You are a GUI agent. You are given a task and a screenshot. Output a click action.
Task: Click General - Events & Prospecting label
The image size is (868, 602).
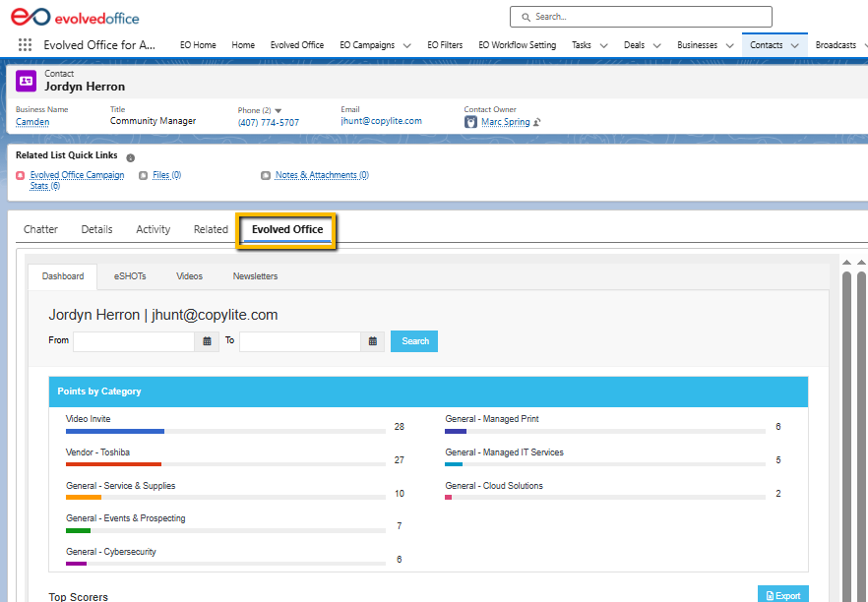point(126,518)
